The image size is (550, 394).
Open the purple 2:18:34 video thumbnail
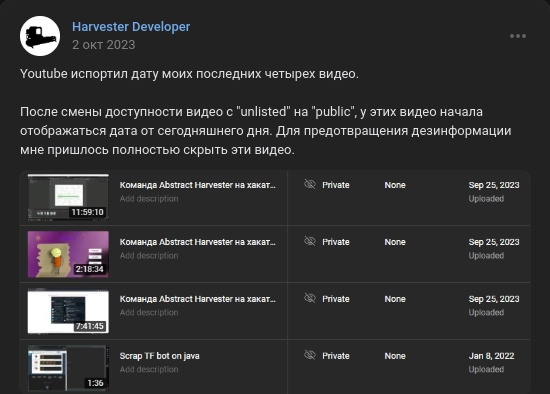[68, 254]
